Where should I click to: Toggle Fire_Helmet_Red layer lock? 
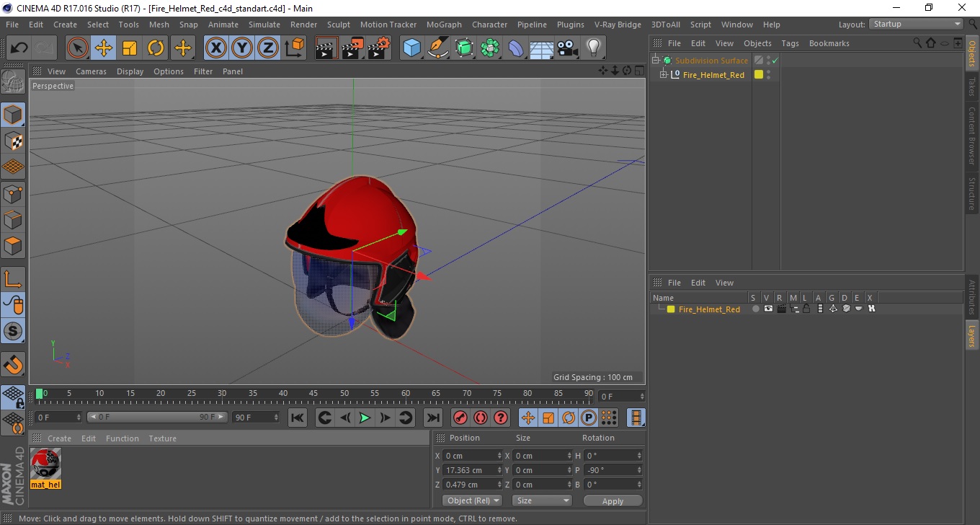pyautogui.click(x=806, y=309)
